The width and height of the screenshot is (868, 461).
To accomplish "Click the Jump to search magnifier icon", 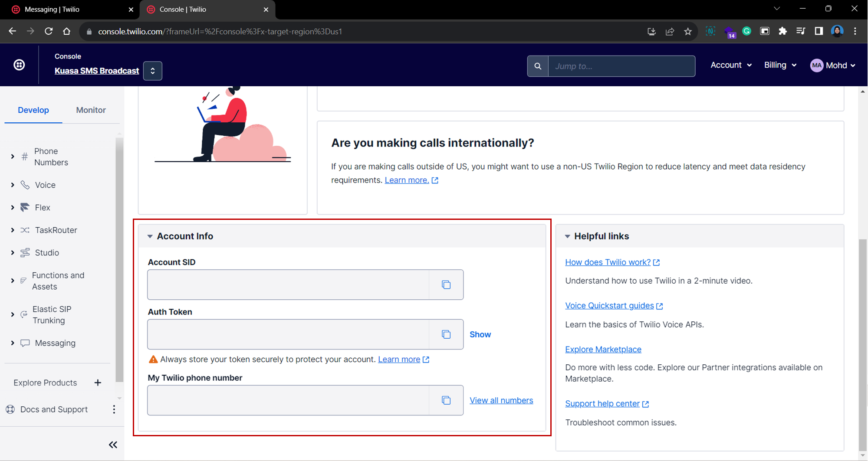I will pyautogui.click(x=538, y=66).
